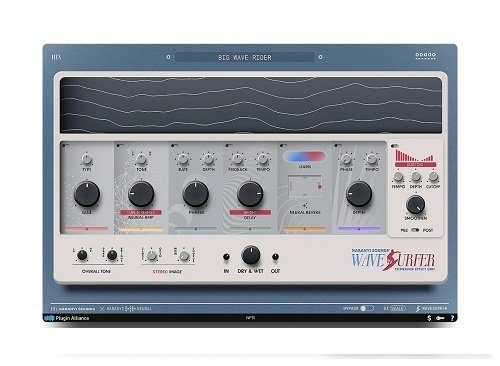Click the large Phaser knob
500x366 pixels.
tap(196, 194)
